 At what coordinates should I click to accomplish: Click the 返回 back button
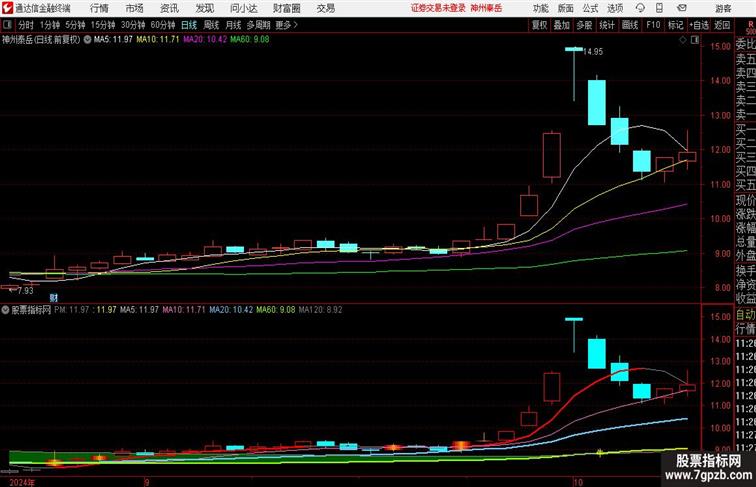click(x=722, y=25)
